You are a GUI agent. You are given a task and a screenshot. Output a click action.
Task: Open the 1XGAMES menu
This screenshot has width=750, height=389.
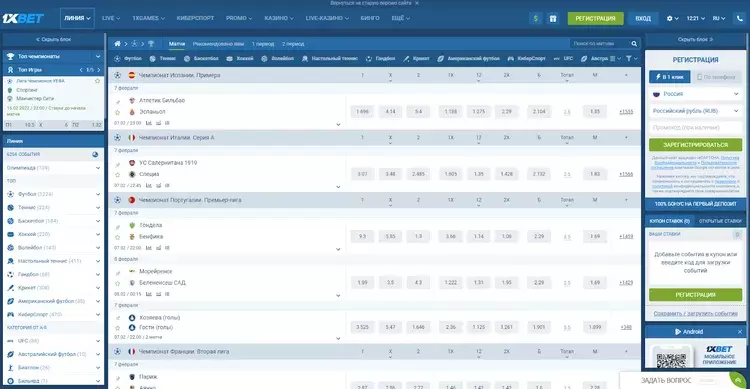[x=148, y=18]
